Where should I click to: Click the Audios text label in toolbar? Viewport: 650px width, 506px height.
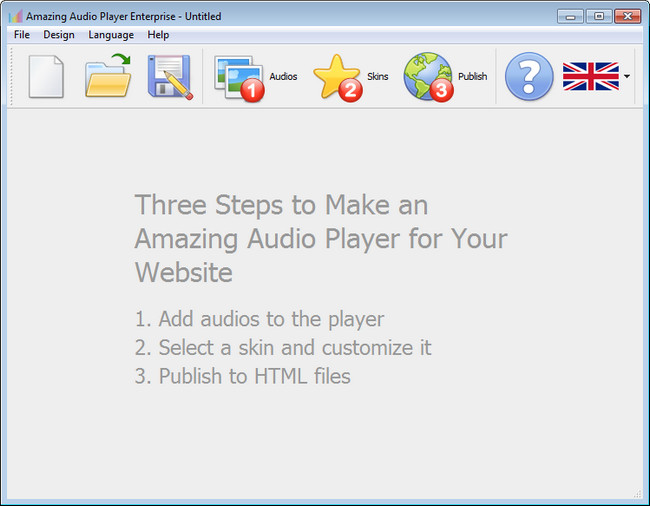(x=283, y=77)
